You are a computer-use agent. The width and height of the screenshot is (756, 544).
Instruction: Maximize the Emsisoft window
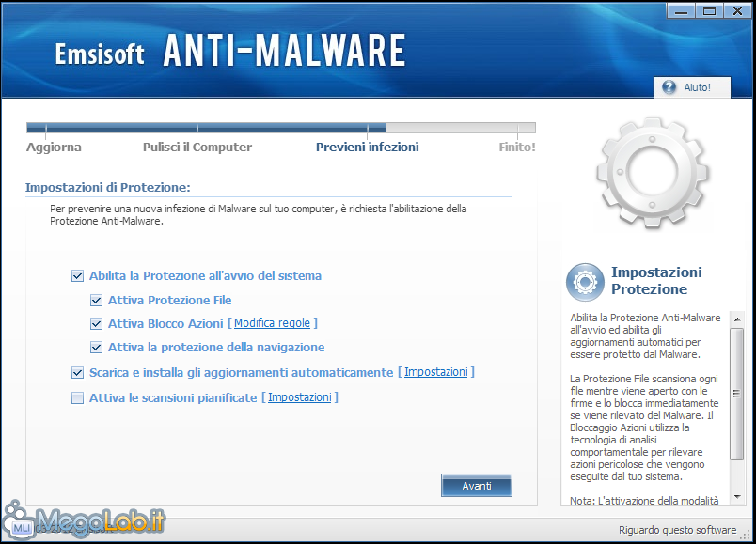[709, 10]
